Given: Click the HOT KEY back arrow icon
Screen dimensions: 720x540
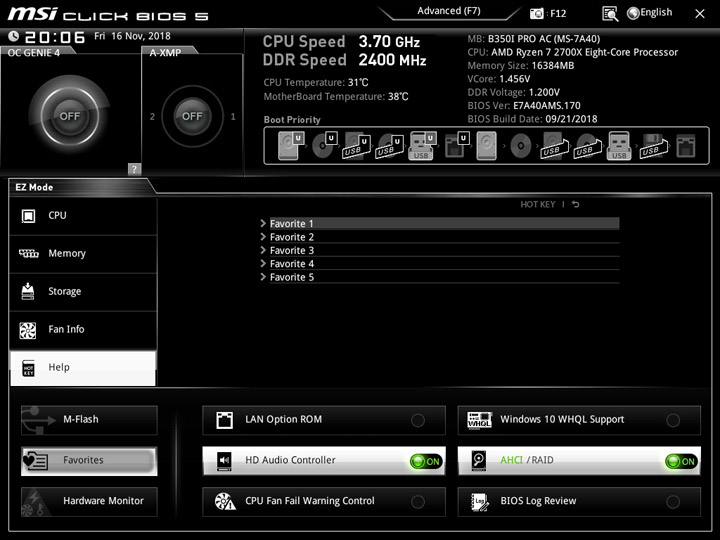Looking at the screenshot, I should [576, 204].
